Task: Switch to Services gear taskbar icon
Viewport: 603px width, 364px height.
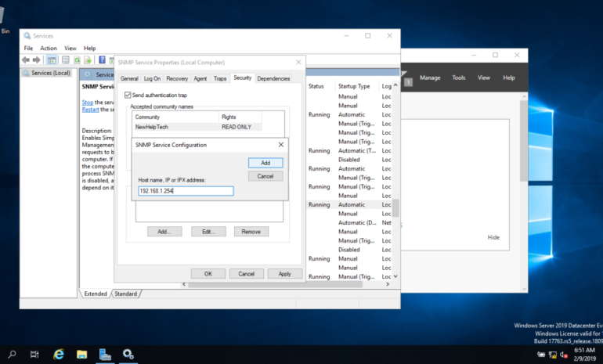Action: 128,355
